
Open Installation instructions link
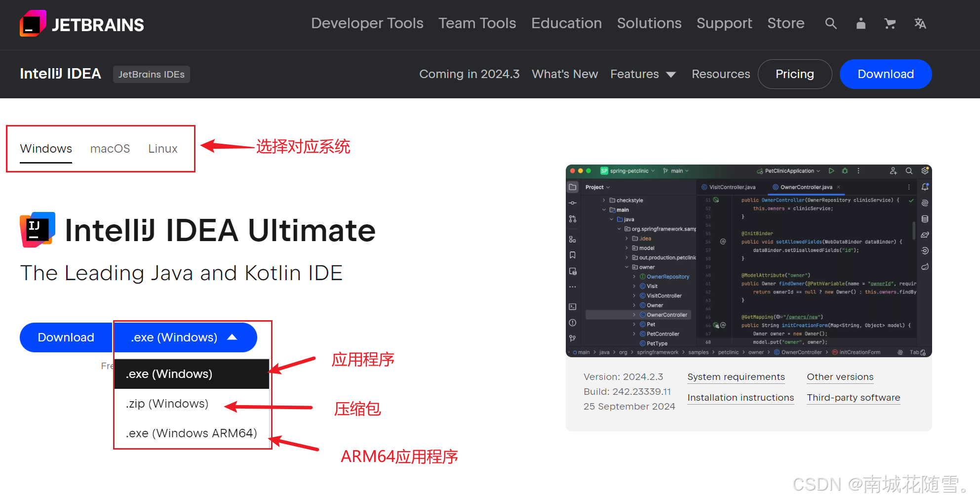point(741,398)
